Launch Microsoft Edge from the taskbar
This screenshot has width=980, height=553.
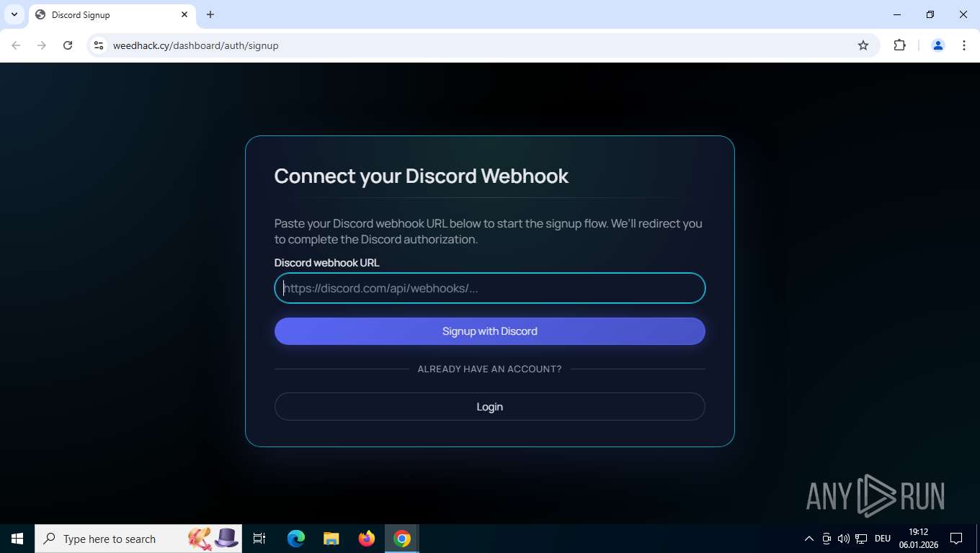tap(296, 539)
